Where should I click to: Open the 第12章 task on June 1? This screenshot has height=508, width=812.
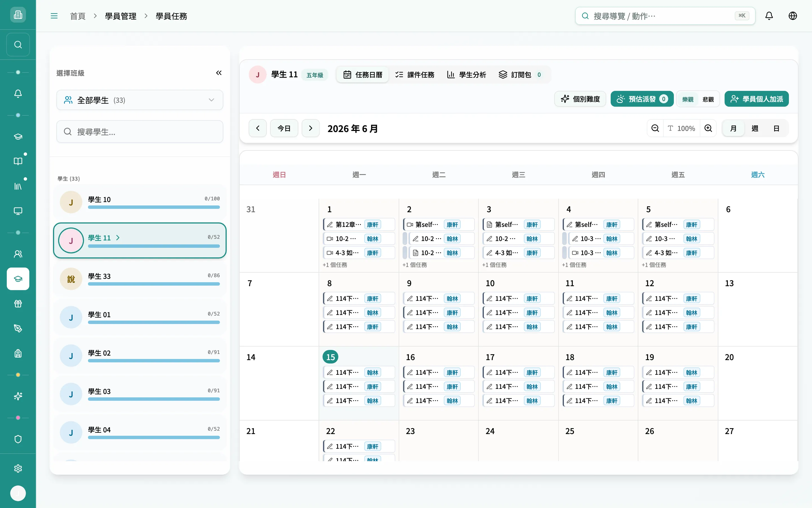pos(359,224)
